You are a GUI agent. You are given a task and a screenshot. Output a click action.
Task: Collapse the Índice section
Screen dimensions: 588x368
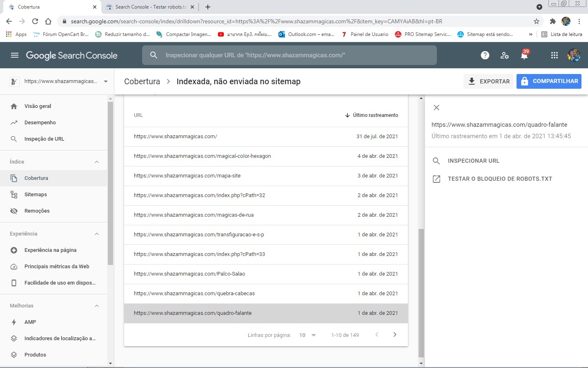click(97, 162)
